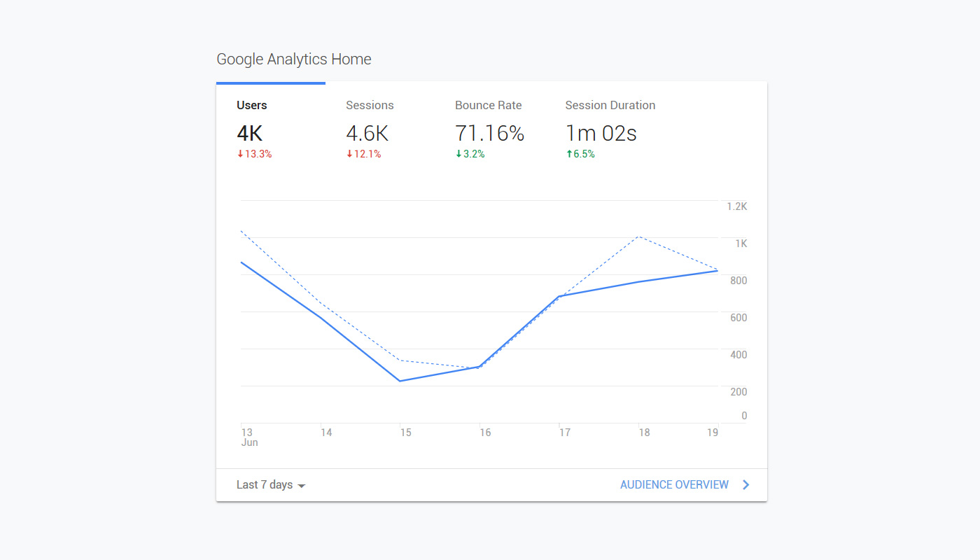Click the 15 date axis label

coord(406,433)
